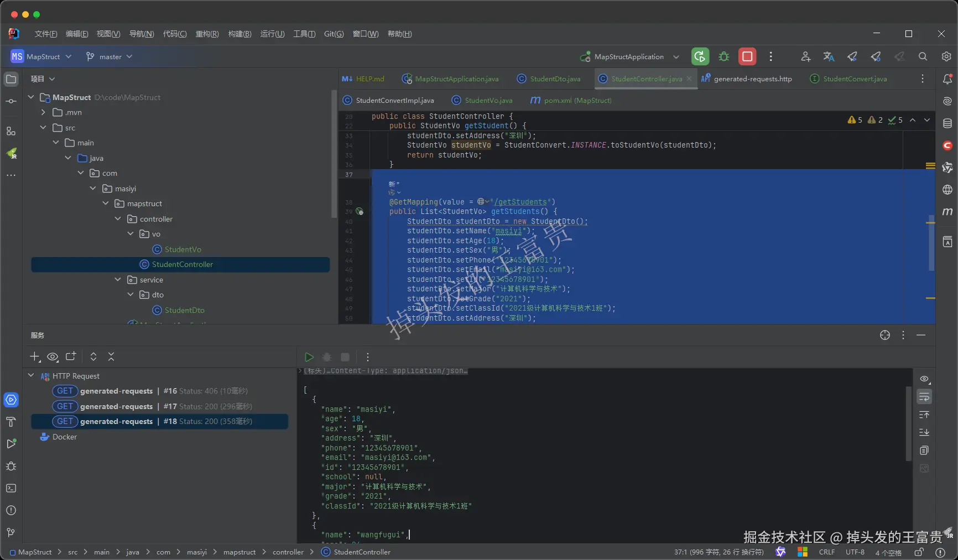Open the MapStructApplication run configuration dropdown
Viewport: 958px width, 560px height.
629,56
